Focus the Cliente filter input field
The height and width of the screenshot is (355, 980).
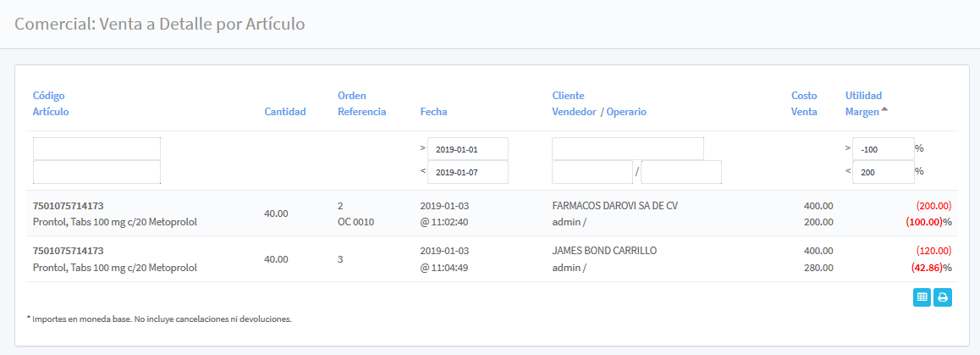[627, 149]
